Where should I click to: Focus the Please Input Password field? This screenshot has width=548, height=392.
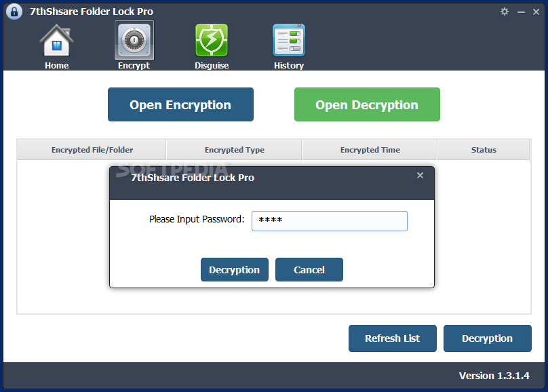(330, 221)
